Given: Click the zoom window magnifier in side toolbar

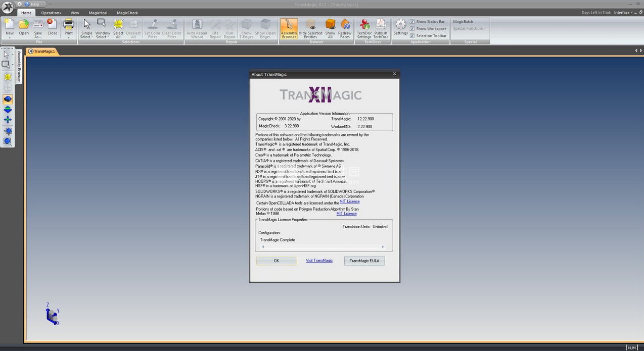Looking at the screenshot, I should [8, 142].
